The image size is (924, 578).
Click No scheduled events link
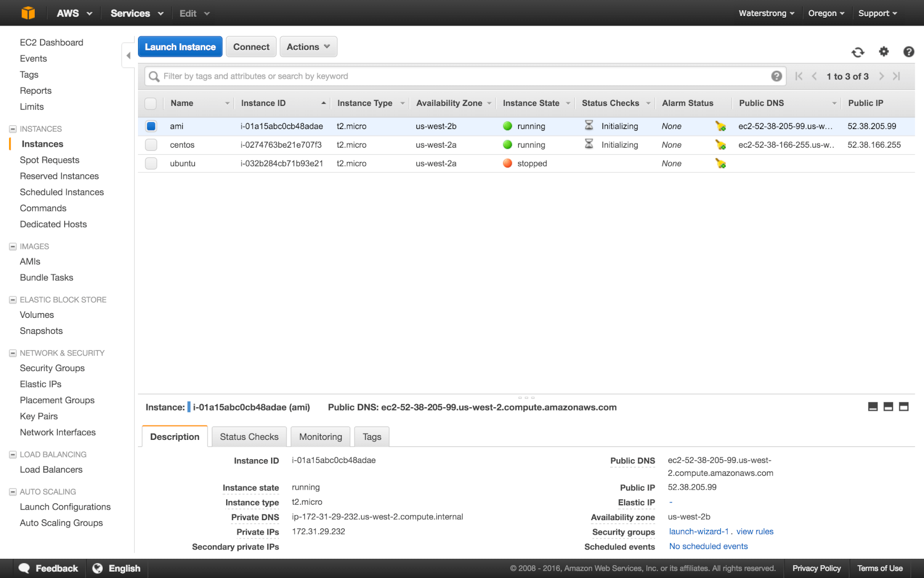[709, 546]
